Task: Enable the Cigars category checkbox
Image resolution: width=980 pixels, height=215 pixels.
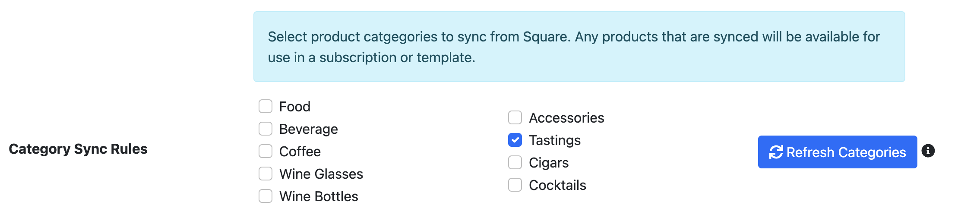Action: (x=515, y=162)
